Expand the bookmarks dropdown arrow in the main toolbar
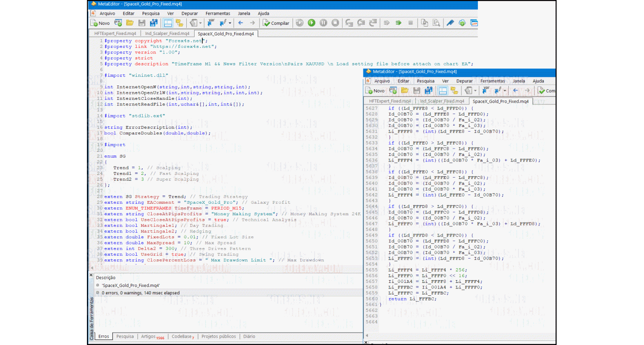 pos(201,23)
